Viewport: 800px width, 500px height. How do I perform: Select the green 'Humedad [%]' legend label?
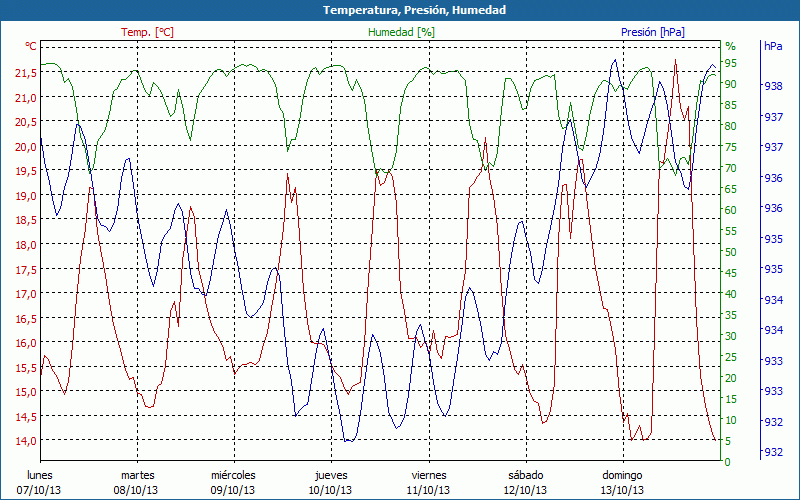tap(401, 32)
